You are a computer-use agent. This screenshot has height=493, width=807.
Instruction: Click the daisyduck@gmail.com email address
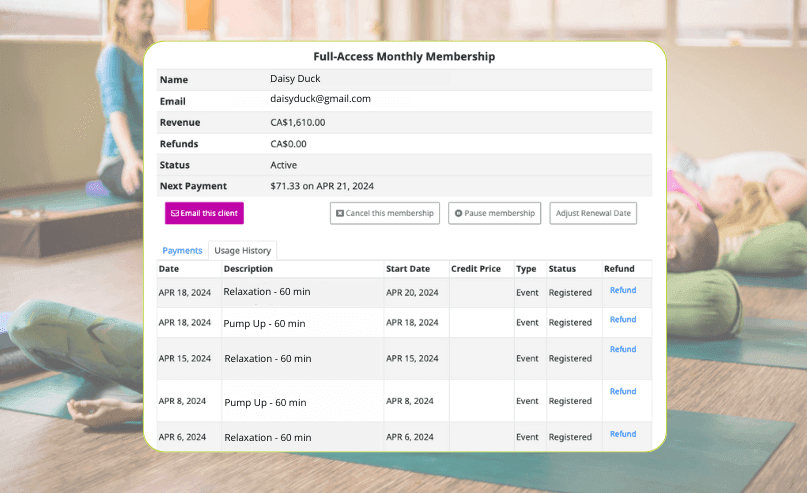tap(320, 99)
